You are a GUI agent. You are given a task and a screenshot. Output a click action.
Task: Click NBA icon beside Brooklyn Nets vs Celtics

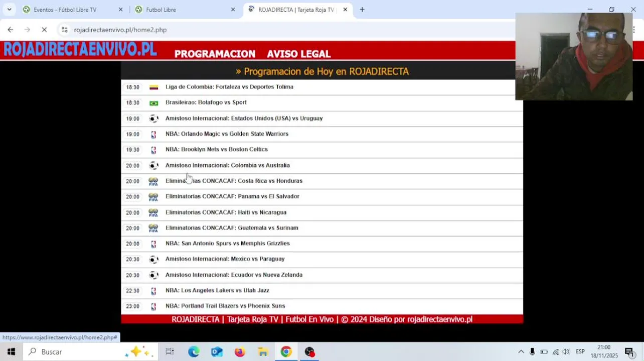pos(153,150)
